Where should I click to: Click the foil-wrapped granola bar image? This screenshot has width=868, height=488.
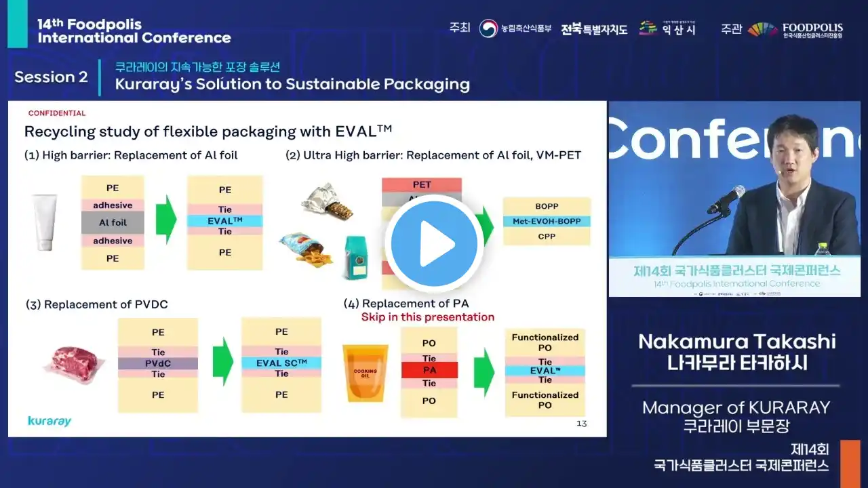pos(327,201)
